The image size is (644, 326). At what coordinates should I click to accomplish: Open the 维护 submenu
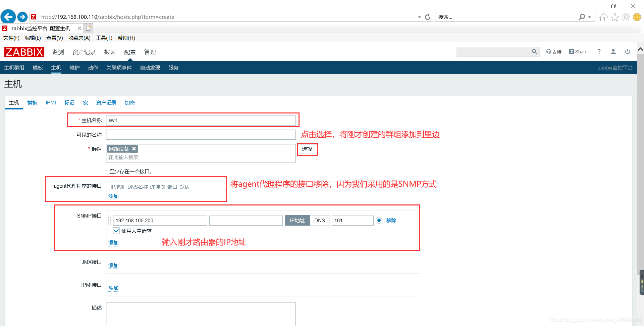(74, 67)
